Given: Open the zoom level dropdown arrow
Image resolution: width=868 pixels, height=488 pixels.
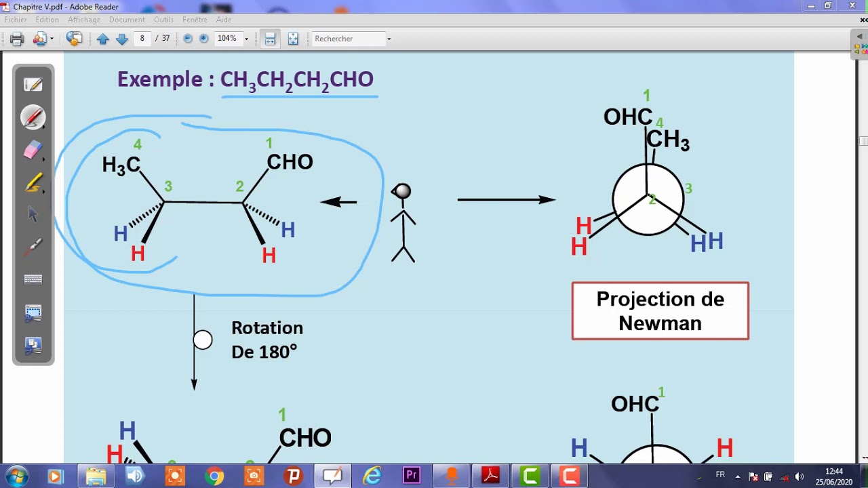Looking at the screenshot, I should coord(246,39).
